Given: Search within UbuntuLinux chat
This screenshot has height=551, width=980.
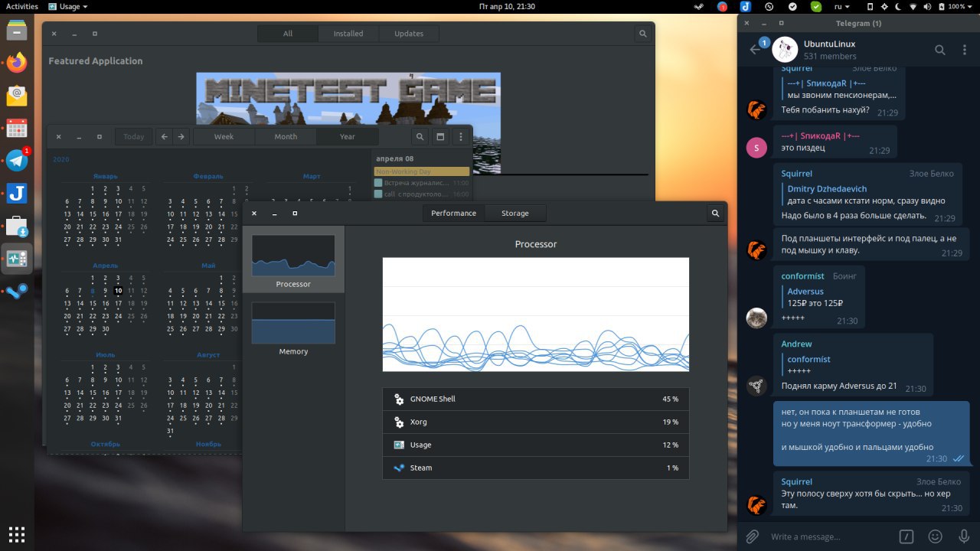Looking at the screenshot, I should (940, 50).
